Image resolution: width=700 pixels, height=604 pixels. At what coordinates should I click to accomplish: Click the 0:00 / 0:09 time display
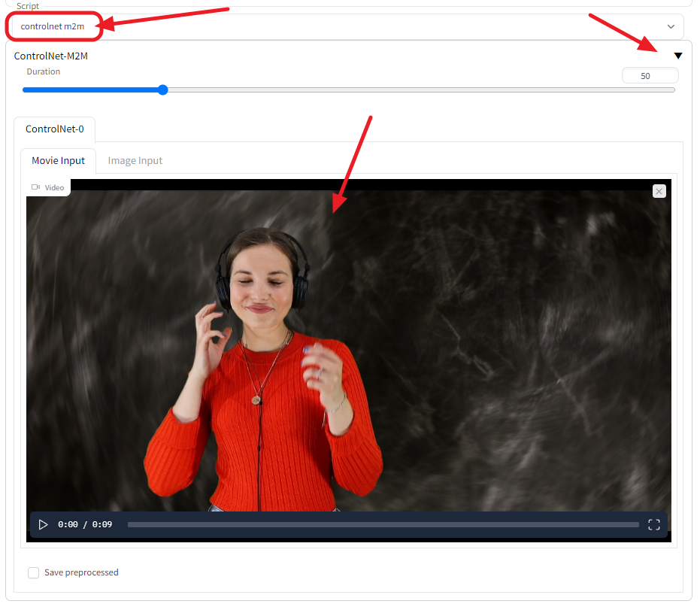pyautogui.click(x=85, y=524)
